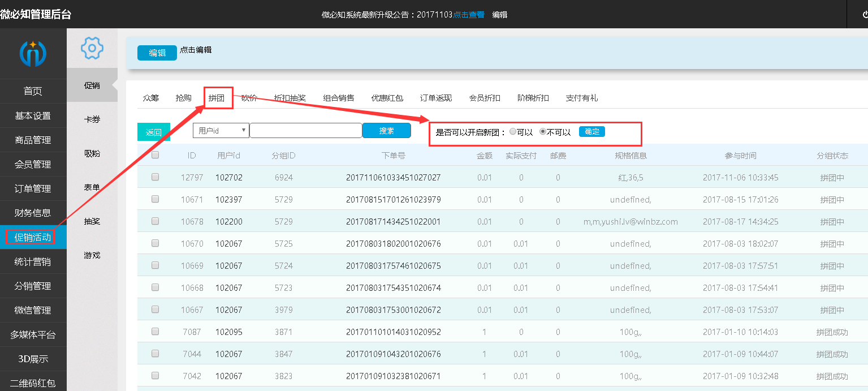Open the 用户id search field dropdown

(x=221, y=131)
